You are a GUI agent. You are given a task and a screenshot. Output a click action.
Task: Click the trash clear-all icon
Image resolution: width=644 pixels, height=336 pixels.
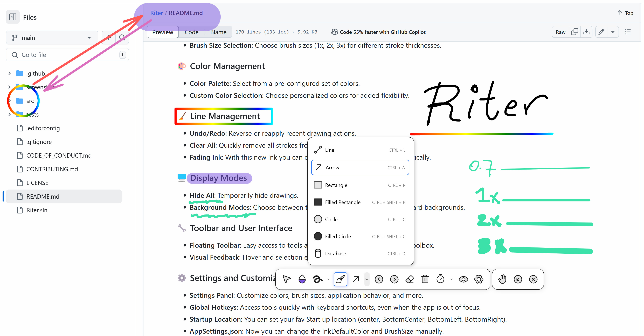[x=425, y=279]
